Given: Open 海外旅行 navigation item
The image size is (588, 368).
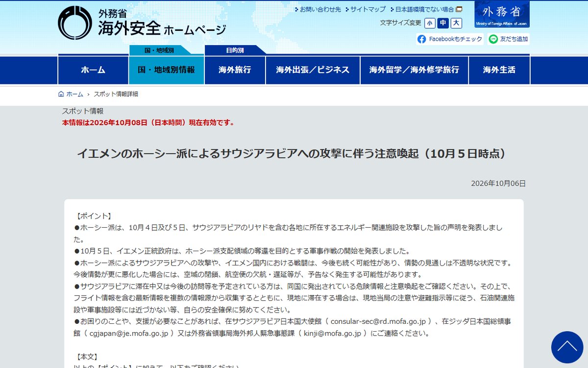Looking at the screenshot, I should (235, 70).
